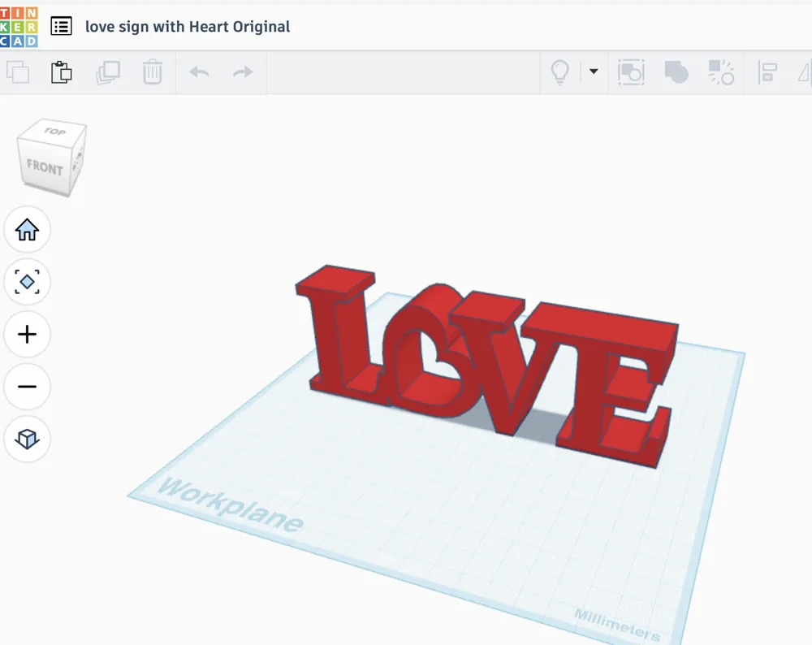Image resolution: width=812 pixels, height=645 pixels.
Task: Zoom in using the plus control
Action: tap(27, 335)
